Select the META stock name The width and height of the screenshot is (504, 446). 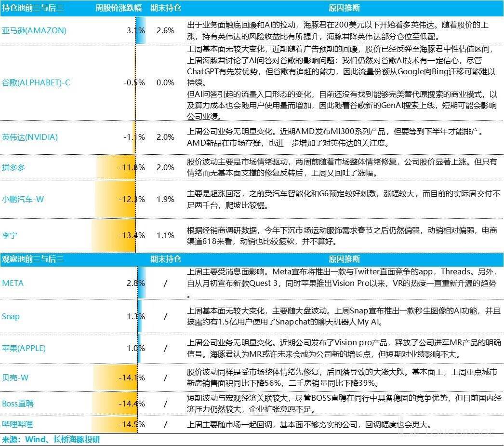(x=13, y=284)
